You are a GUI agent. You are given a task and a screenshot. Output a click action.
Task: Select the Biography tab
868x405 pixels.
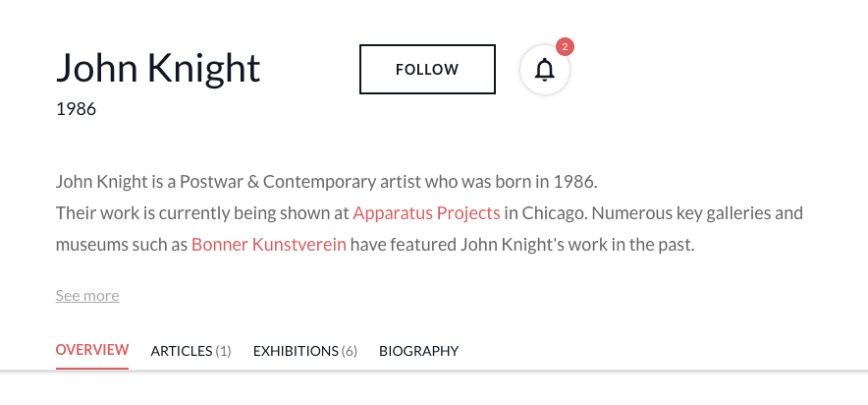pos(418,351)
